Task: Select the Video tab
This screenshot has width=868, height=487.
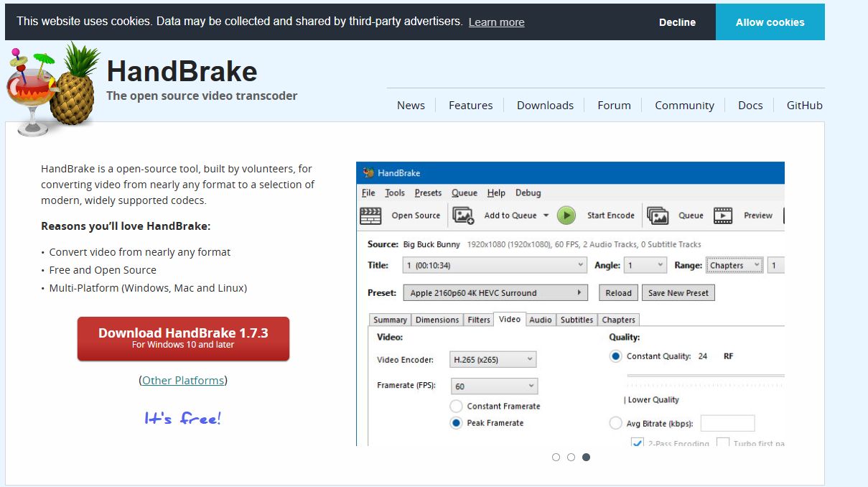Action: pos(510,320)
